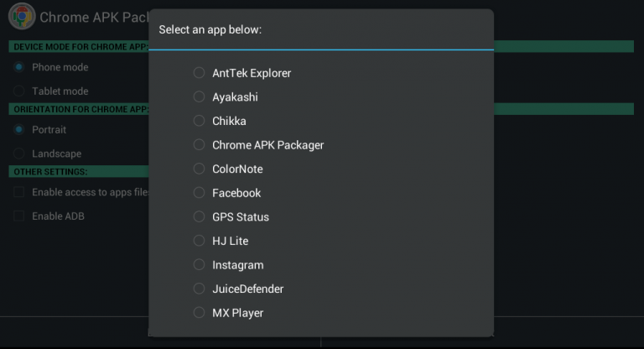Select Portrait orientation
Viewport: 644px width, 349px height.
[19, 130]
